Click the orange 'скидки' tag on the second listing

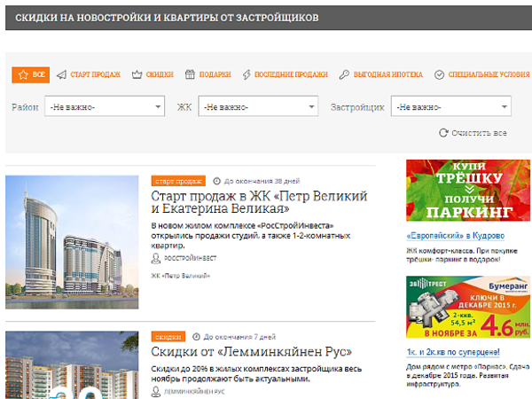[168, 337]
